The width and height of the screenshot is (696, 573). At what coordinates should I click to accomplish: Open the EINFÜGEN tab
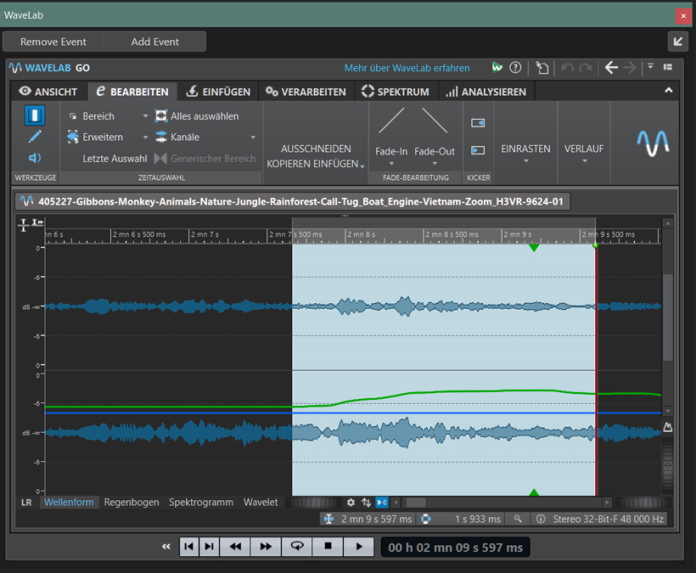[x=218, y=91]
